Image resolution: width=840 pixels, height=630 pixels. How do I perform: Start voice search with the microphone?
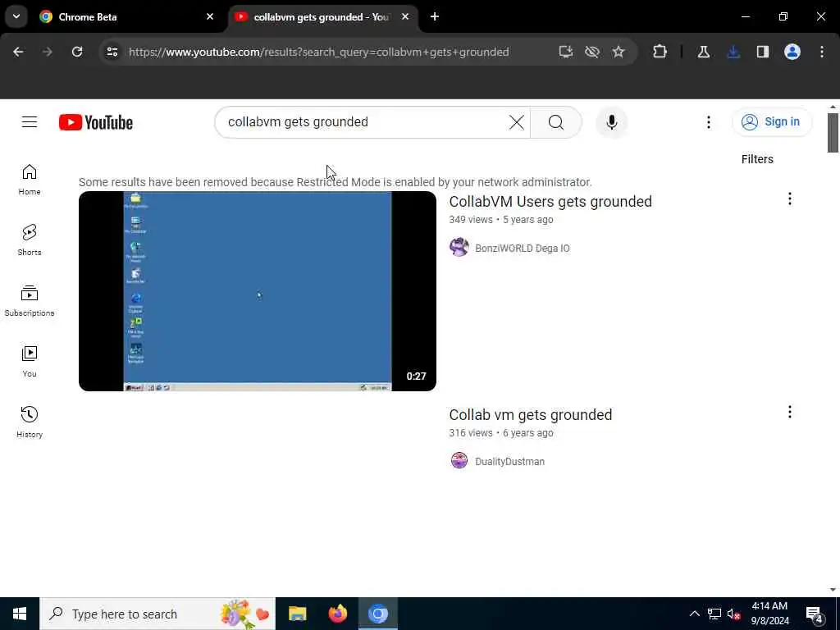(611, 122)
